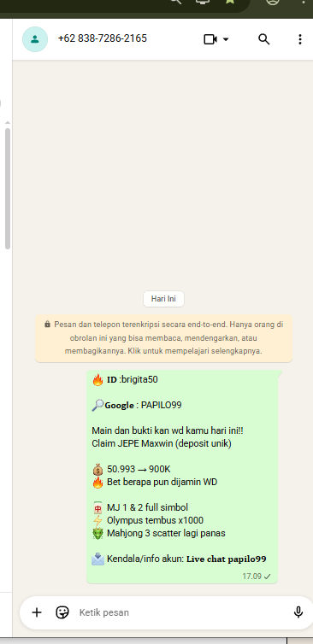
Task: Click the Google : PAPILO99 line
Action: pos(137,406)
